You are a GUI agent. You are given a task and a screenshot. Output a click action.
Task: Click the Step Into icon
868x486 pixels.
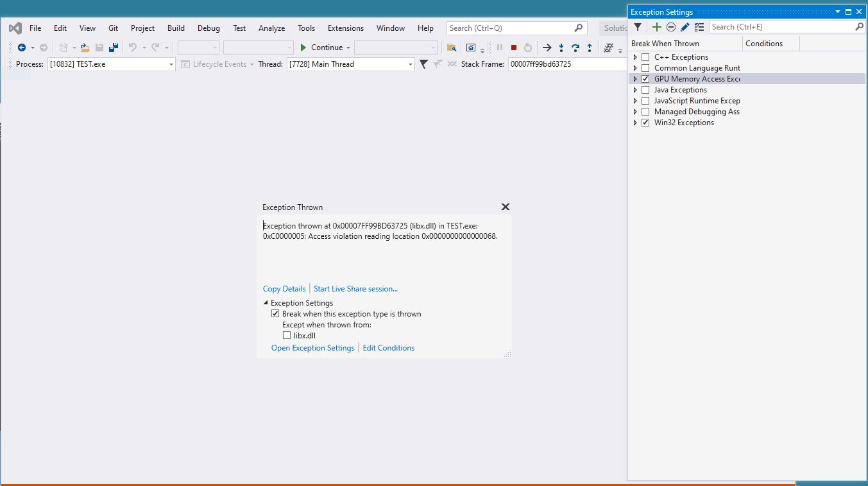(x=561, y=48)
